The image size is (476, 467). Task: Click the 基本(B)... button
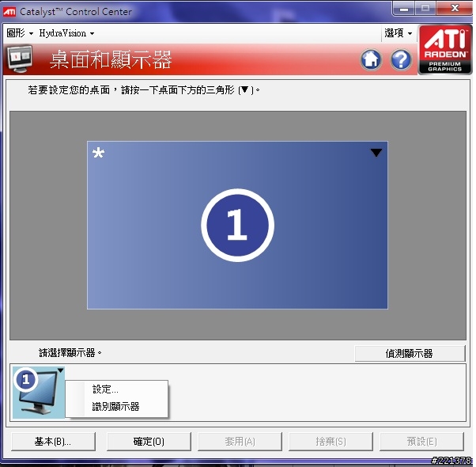click(x=53, y=441)
